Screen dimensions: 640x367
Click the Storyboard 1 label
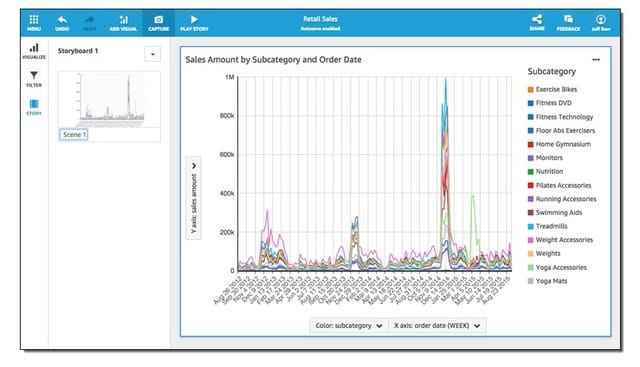tap(78, 51)
